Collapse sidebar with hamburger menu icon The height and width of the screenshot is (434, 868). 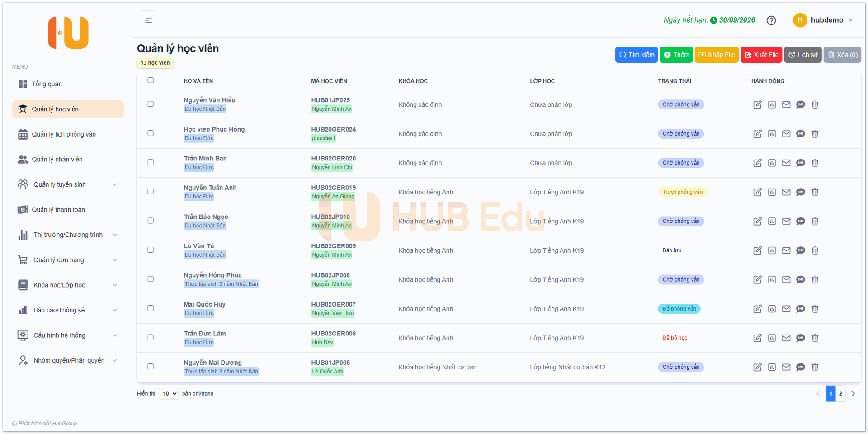(x=148, y=20)
